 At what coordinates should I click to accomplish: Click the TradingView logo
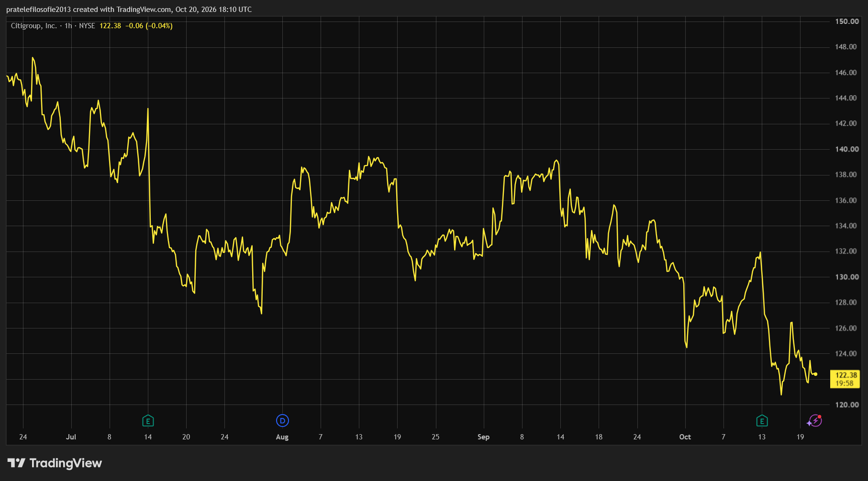tap(55, 463)
